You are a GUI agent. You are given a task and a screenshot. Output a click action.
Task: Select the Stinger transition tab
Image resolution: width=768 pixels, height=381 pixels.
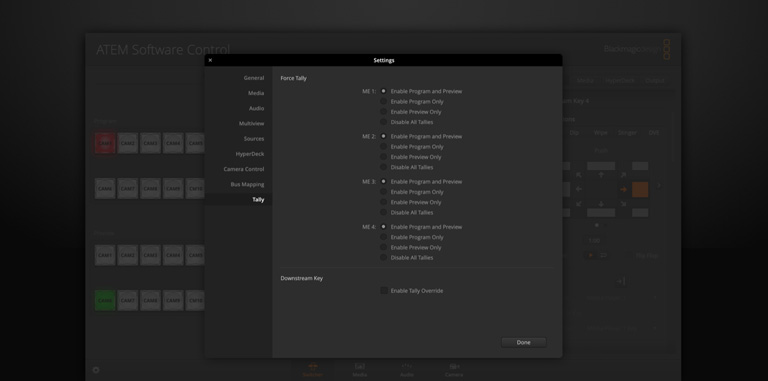(x=627, y=133)
